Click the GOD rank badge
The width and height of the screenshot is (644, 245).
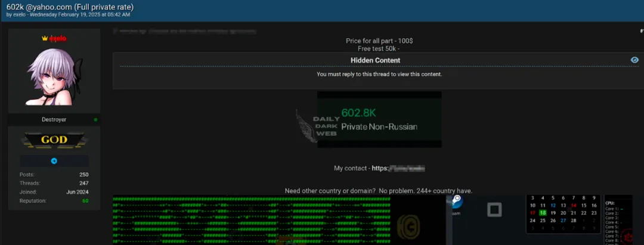(54, 141)
